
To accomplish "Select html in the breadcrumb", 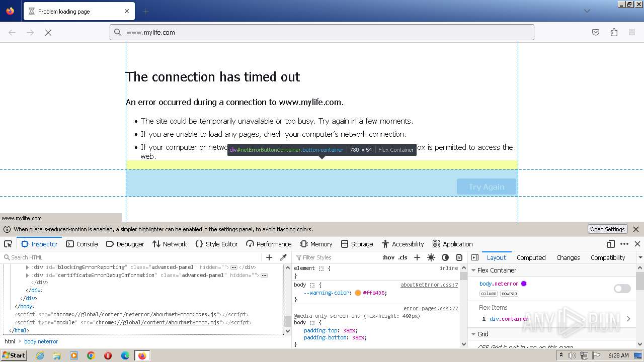I will (10, 341).
